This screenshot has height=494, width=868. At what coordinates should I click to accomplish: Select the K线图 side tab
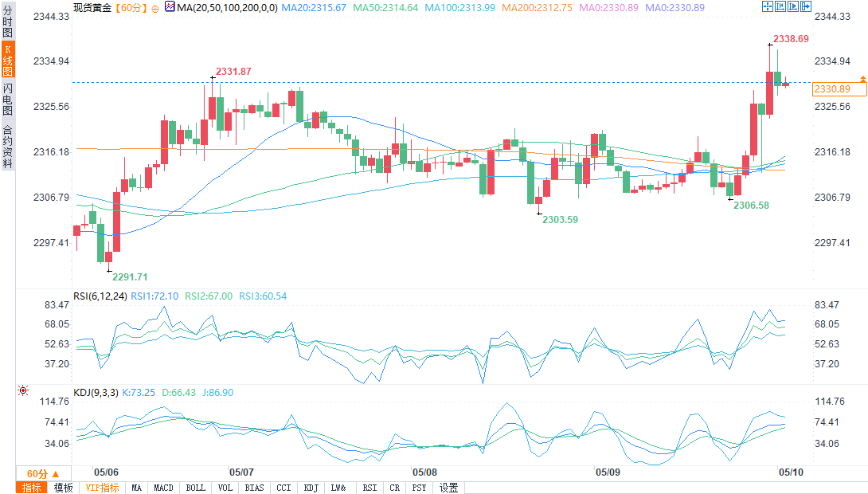(x=8, y=59)
